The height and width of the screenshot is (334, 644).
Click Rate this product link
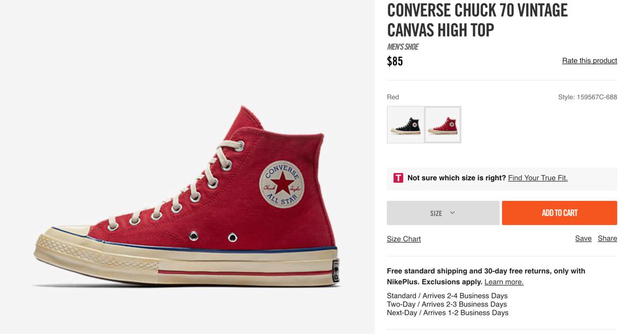tap(589, 61)
